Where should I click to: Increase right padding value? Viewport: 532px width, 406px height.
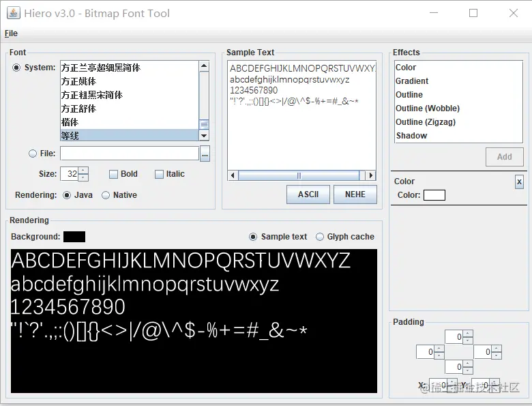(x=497, y=349)
